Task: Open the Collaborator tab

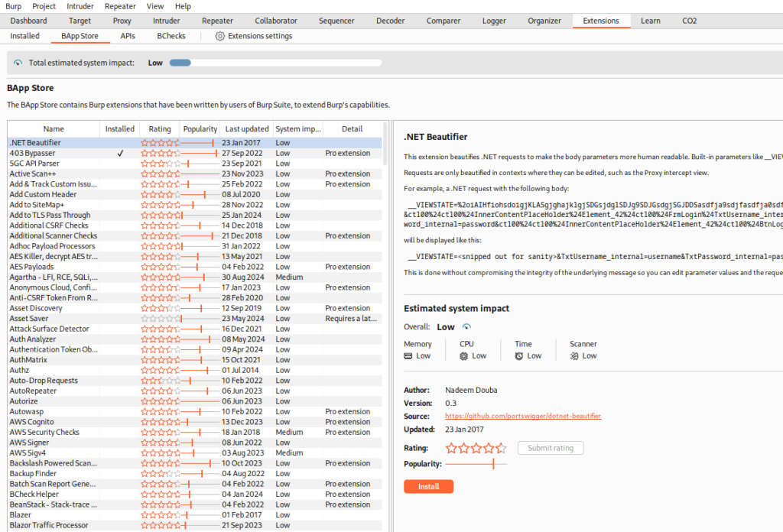Action: point(275,21)
